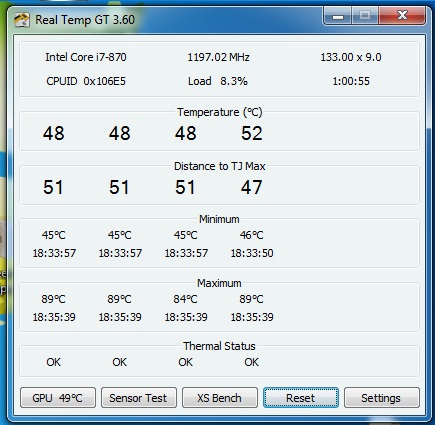Image resolution: width=435 pixels, height=425 pixels.
Task: Reset the min/max temperature readings
Action: [x=301, y=398]
